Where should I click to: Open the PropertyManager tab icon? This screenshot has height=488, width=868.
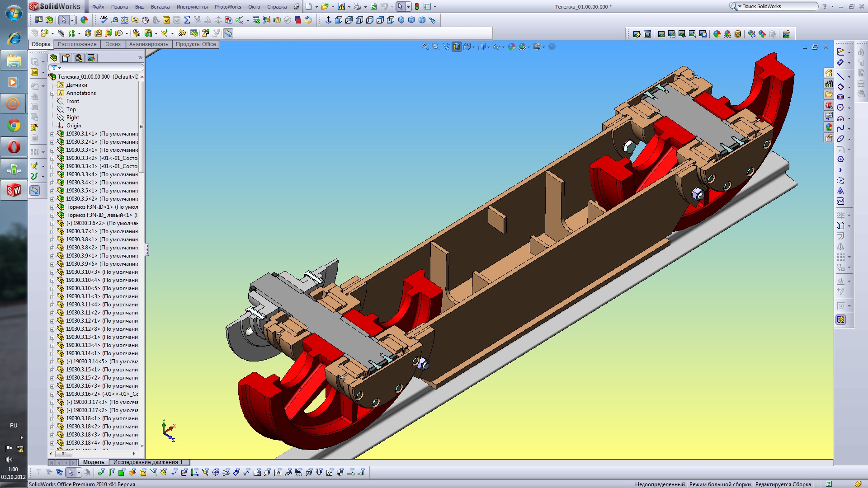(x=66, y=58)
